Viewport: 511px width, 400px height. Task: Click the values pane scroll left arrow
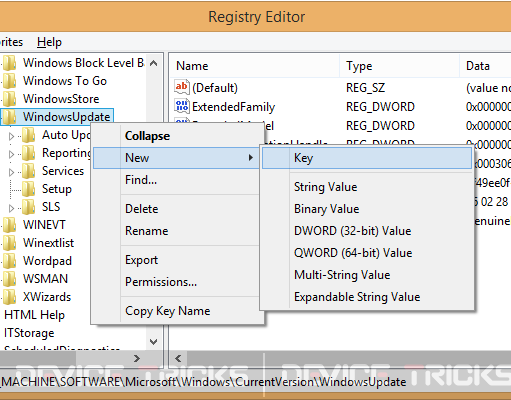pos(178,359)
